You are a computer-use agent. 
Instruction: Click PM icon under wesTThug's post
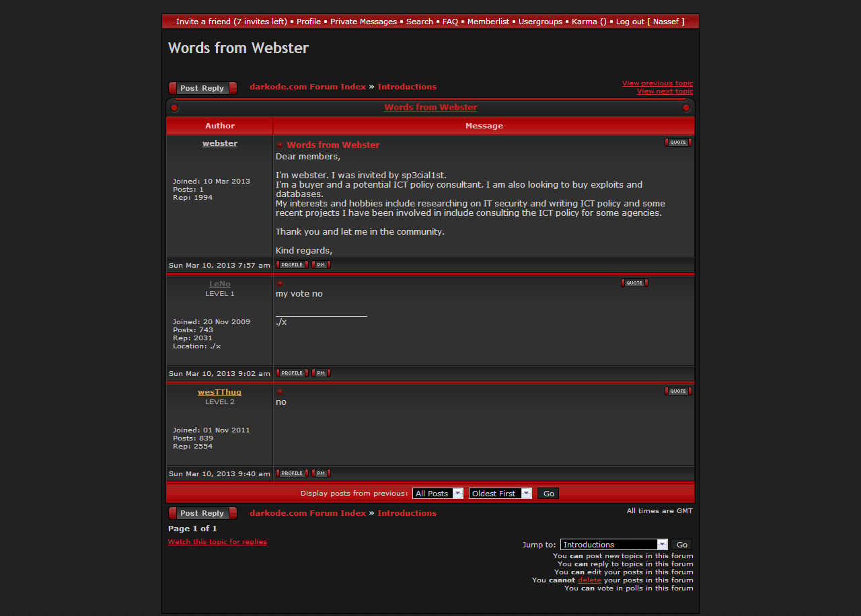321,473
